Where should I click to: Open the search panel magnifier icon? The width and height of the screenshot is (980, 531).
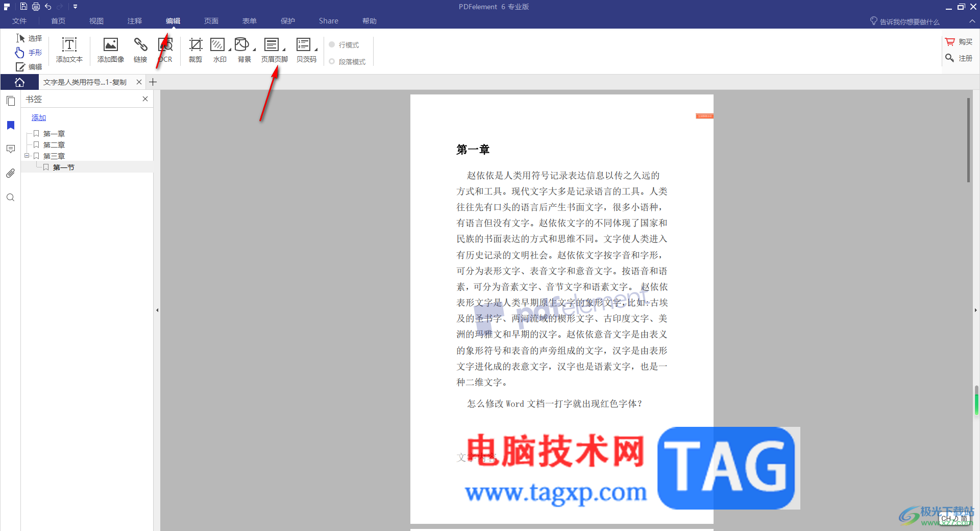[11, 198]
